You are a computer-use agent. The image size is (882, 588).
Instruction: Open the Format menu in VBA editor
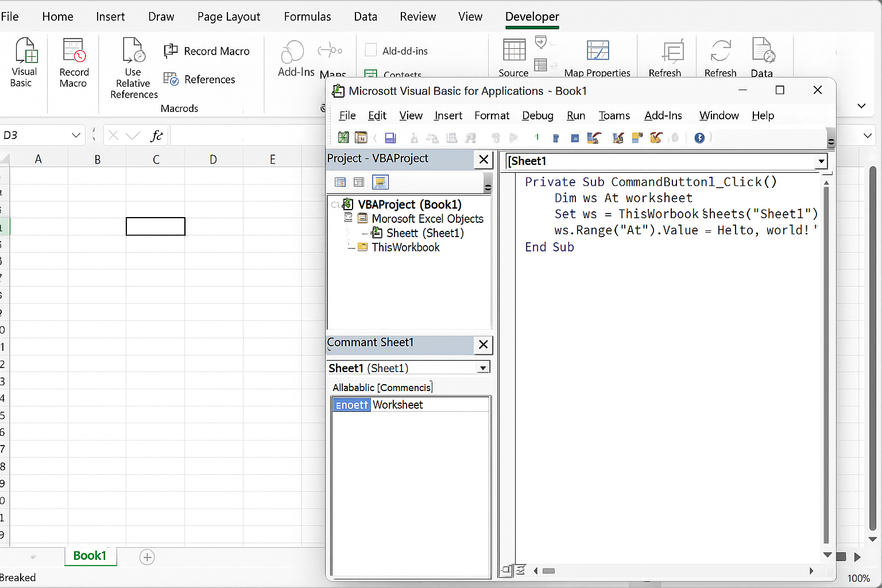point(492,115)
